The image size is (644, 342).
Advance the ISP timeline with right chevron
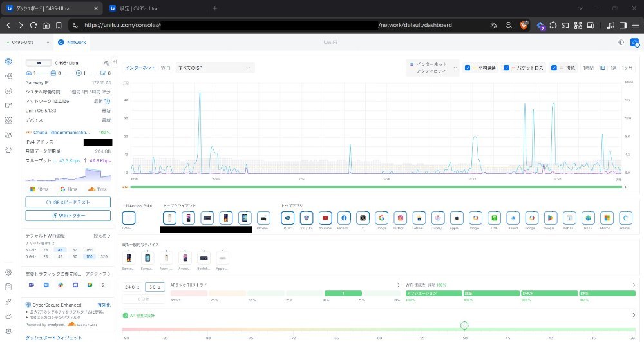(x=625, y=187)
